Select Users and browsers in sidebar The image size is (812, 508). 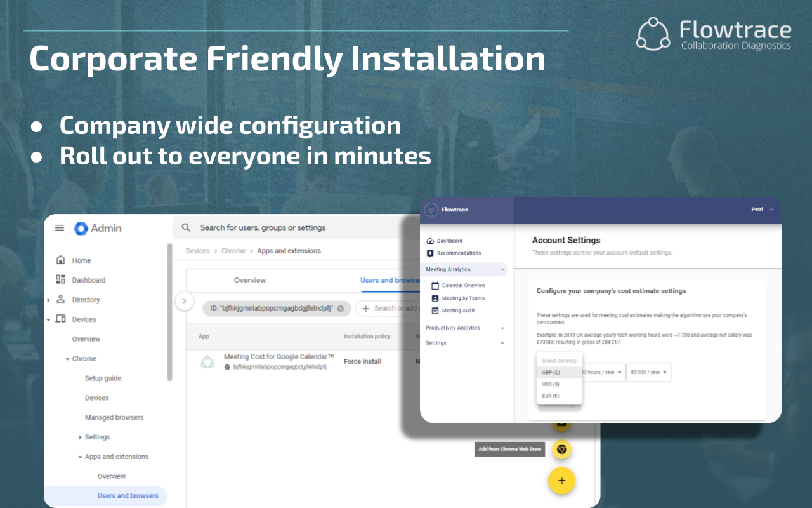coord(128,496)
